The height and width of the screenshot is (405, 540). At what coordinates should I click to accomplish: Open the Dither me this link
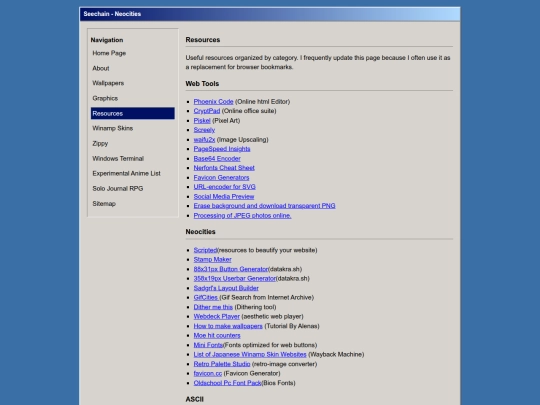click(x=213, y=307)
